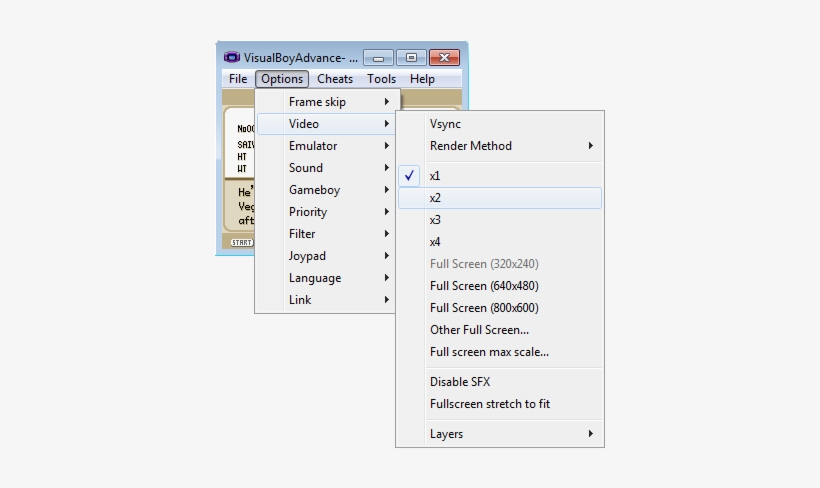Open the Help menu
This screenshot has height=488, width=820.
point(422,79)
